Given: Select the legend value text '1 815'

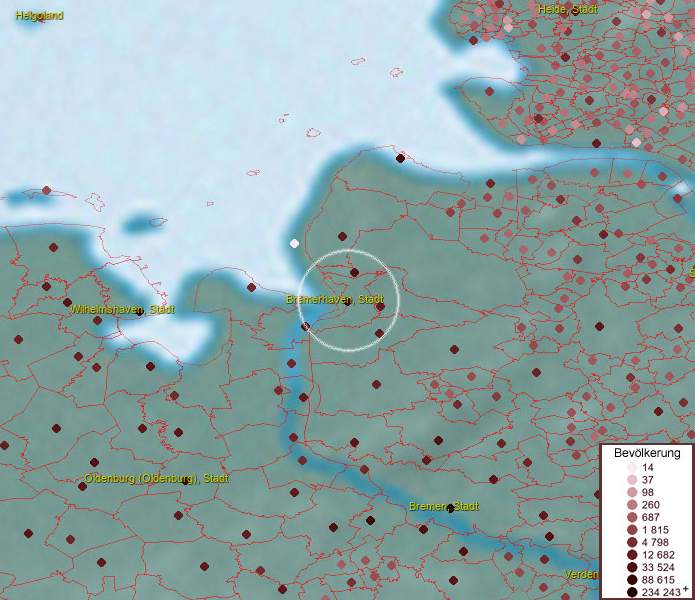Looking at the screenshot, I should pos(655,530).
